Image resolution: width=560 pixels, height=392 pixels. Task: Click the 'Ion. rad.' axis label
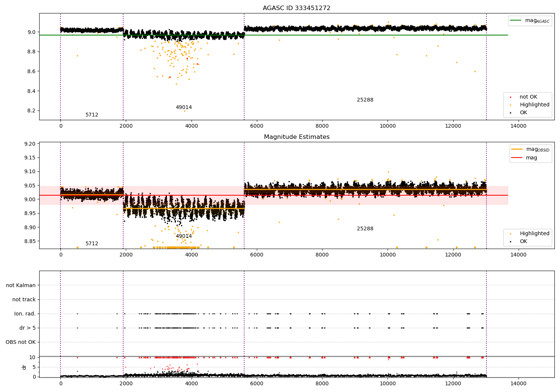point(25,314)
